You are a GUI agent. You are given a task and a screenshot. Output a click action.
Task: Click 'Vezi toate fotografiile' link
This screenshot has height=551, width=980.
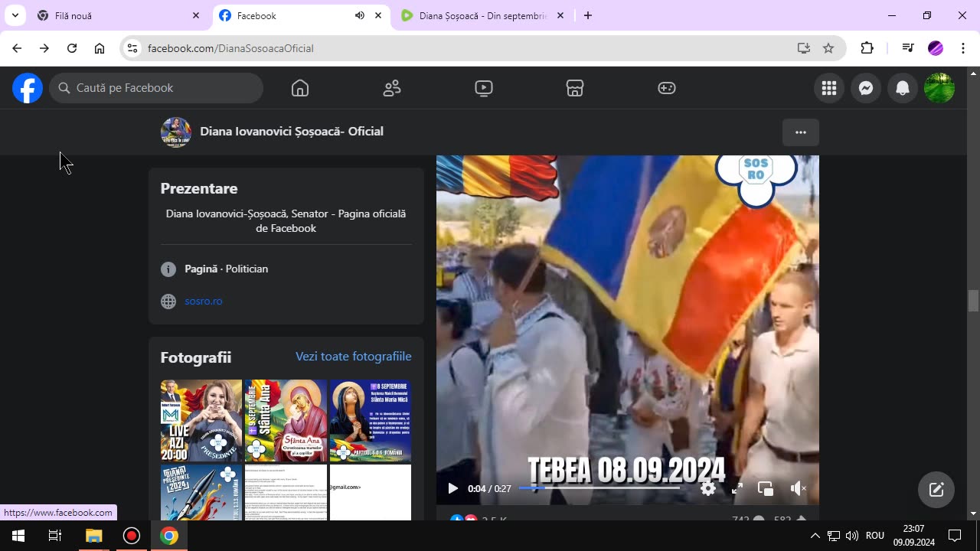pyautogui.click(x=354, y=357)
